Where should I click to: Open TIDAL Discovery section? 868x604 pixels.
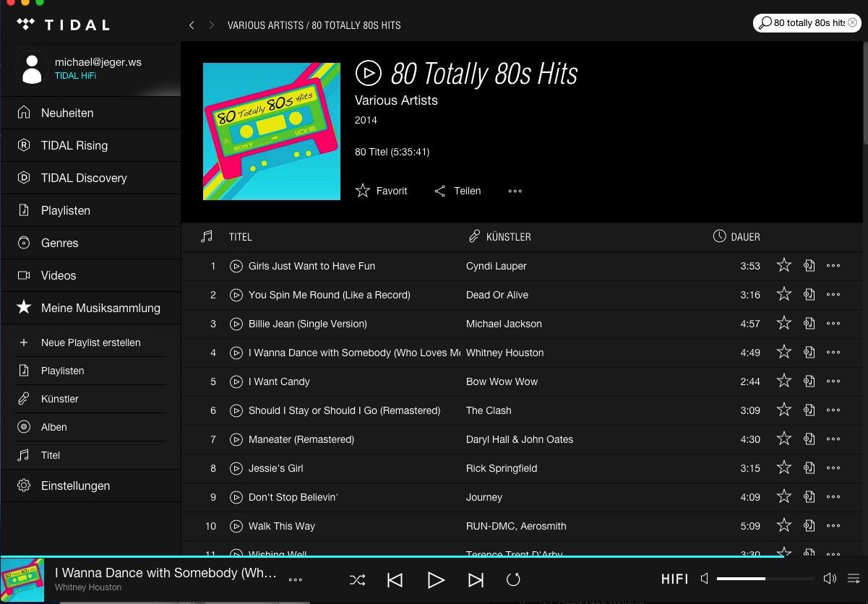(91, 178)
